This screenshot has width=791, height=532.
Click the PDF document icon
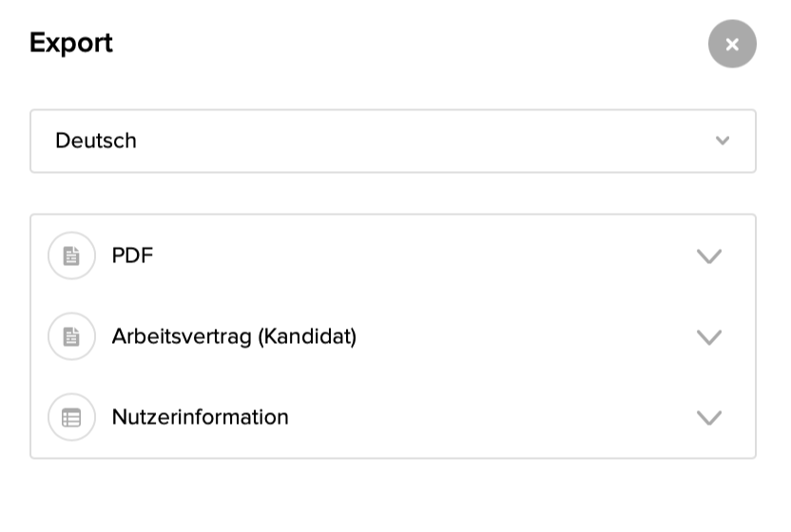point(71,256)
